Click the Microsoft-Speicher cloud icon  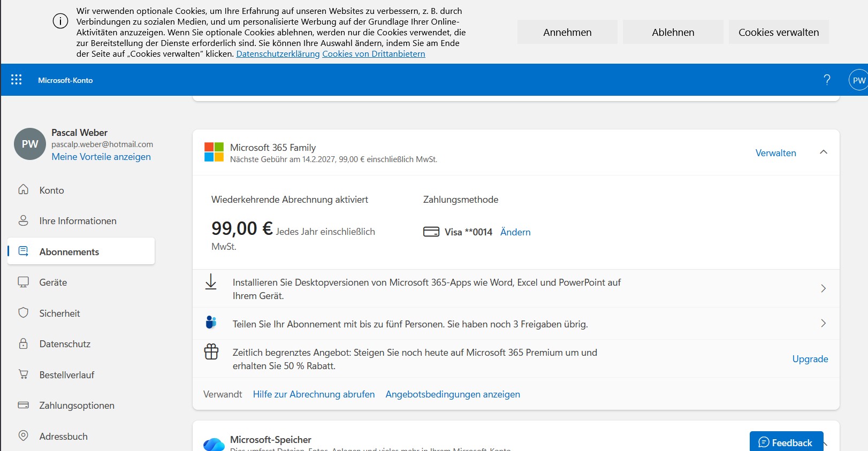pyautogui.click(x=214, y=444)
